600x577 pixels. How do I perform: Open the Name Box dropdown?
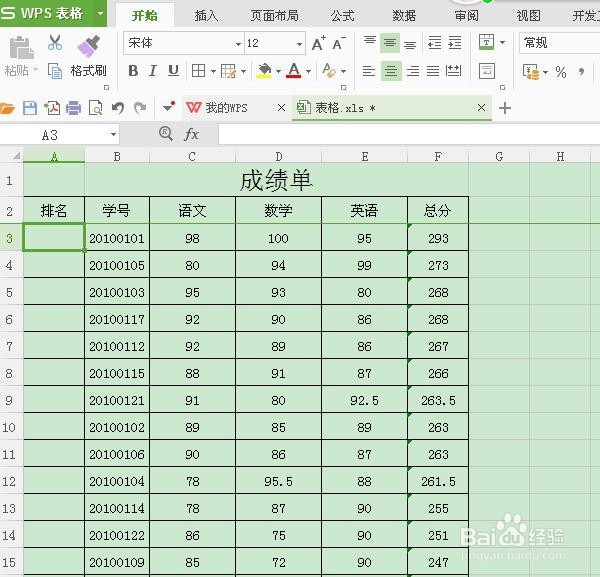[113, 135]
